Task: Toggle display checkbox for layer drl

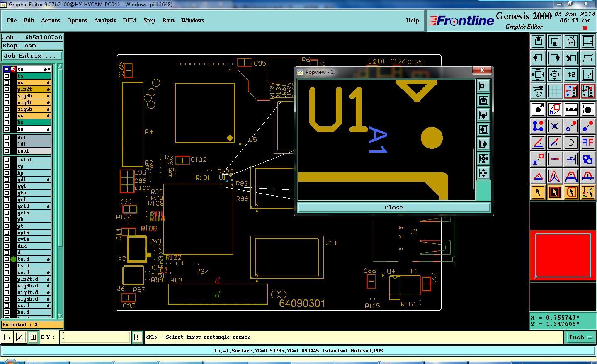Action: tap(7, 138)
